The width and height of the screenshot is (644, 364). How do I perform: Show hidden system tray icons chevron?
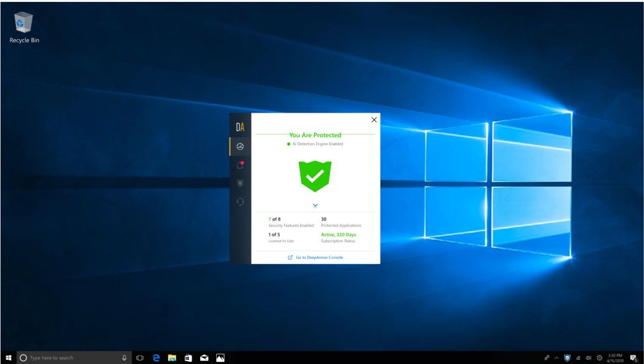tap(557, 358)
